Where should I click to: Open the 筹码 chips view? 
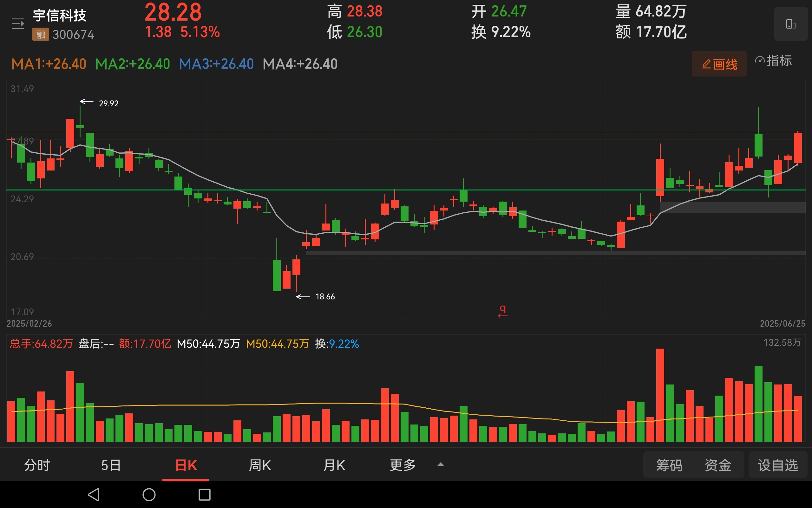669,465
